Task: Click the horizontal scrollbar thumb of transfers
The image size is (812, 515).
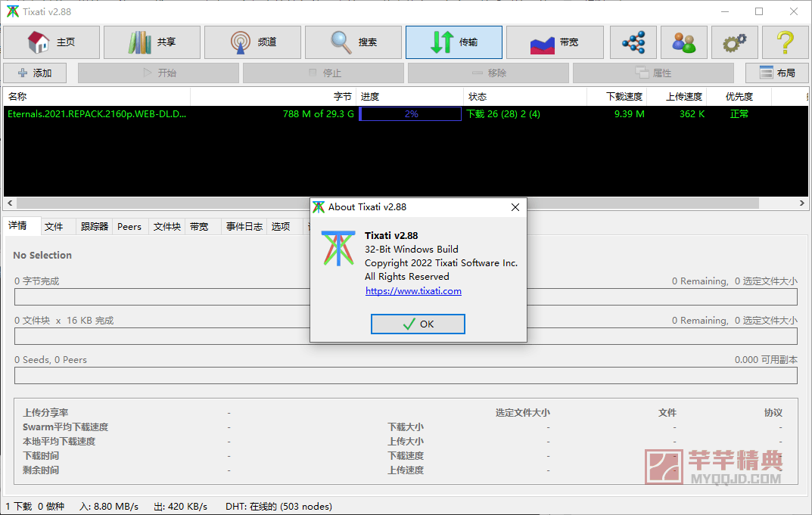Action: point(387,203)
